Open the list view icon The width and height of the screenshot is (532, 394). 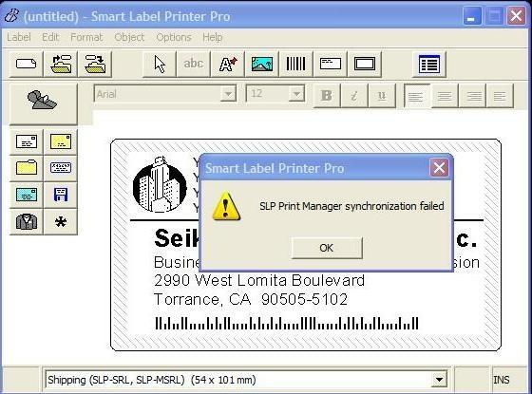pos(429,64)
